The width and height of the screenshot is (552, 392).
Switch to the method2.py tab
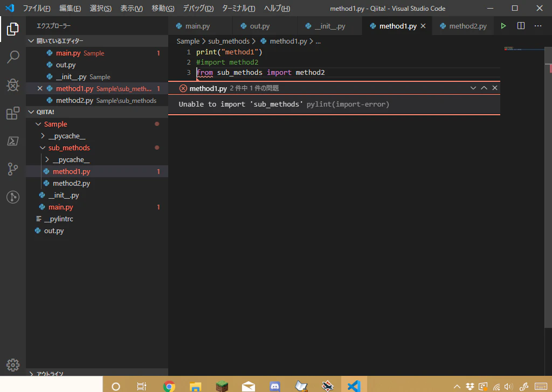(464, 26)
